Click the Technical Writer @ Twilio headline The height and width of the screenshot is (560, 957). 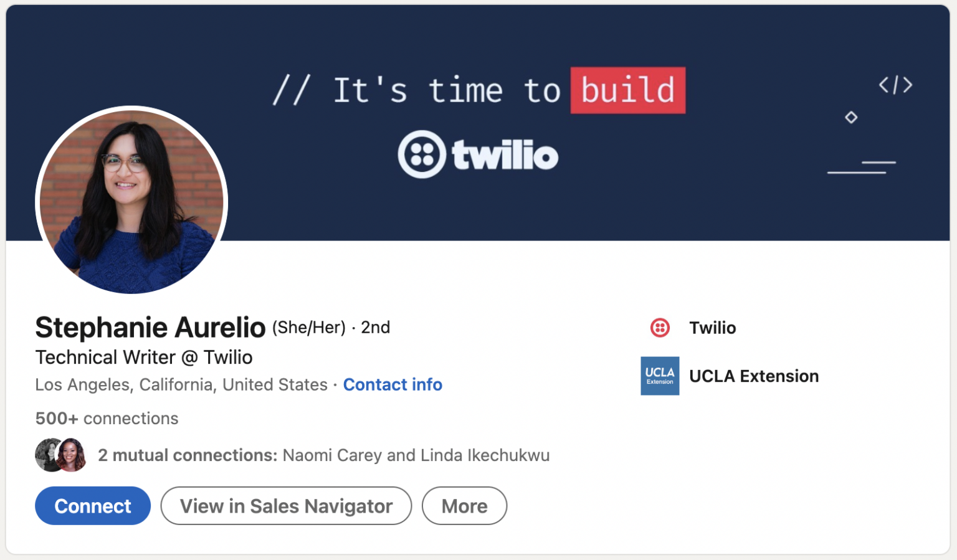tap(143, 357)
